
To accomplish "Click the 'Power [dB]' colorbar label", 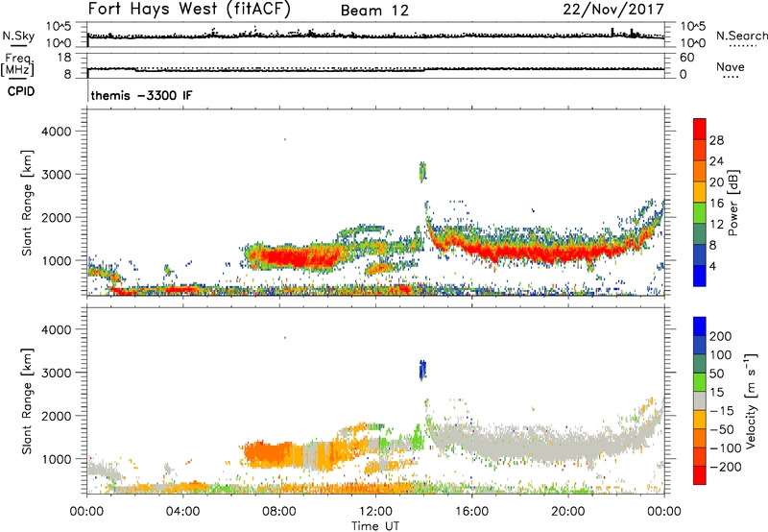I will pos(732,203).
